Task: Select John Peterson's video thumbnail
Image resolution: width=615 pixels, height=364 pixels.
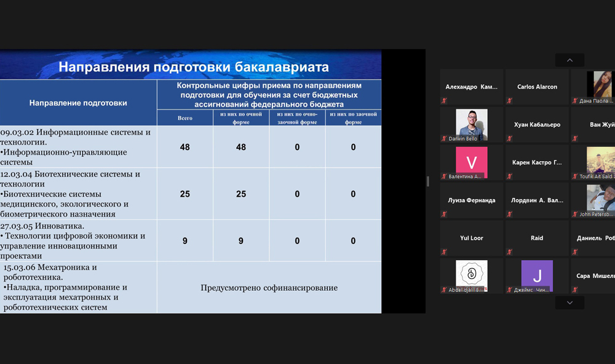Action: click(x=600, y=199)
